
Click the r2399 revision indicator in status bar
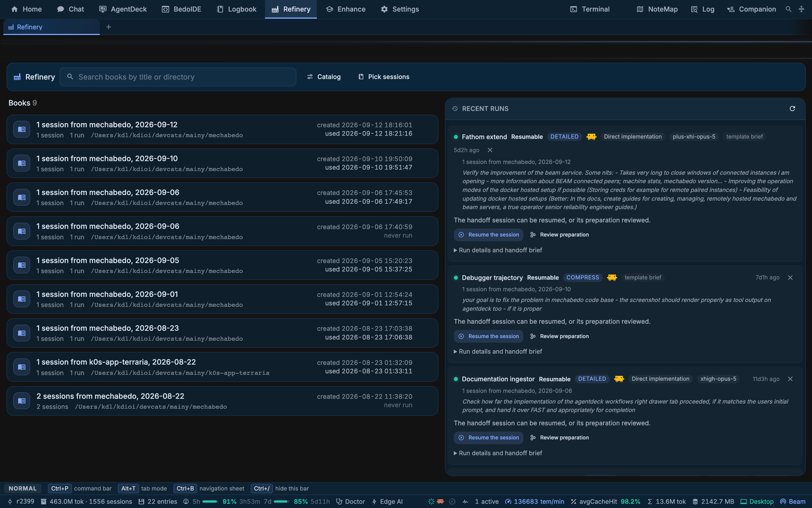click(x=21, y=502)
